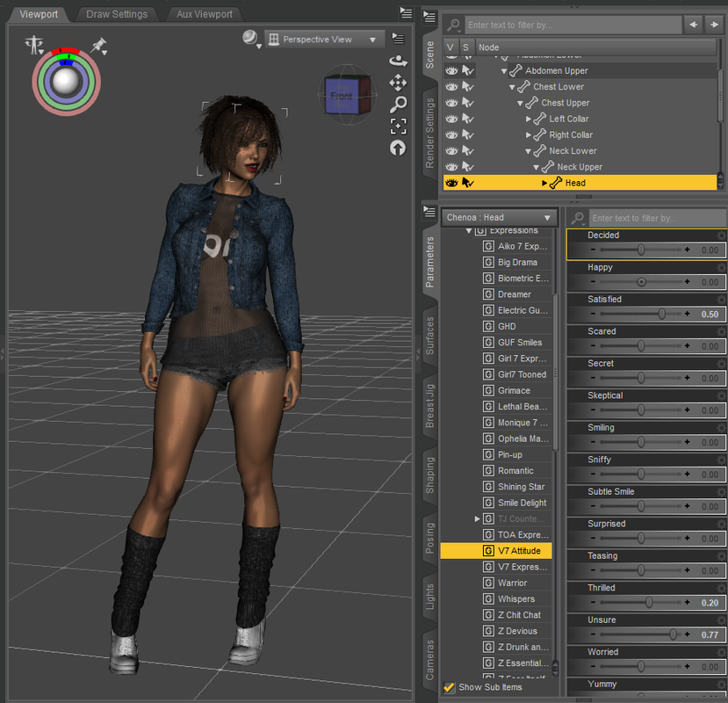Open the Perspective View dropdown
This screenshot has width=728, height=703.
pos(324,40)
